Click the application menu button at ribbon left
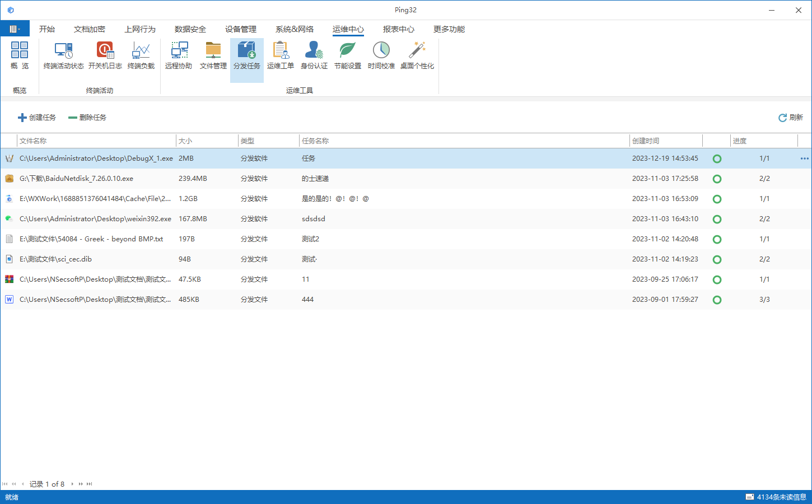This screenshot has height=504, width=812. pos(15,29)
